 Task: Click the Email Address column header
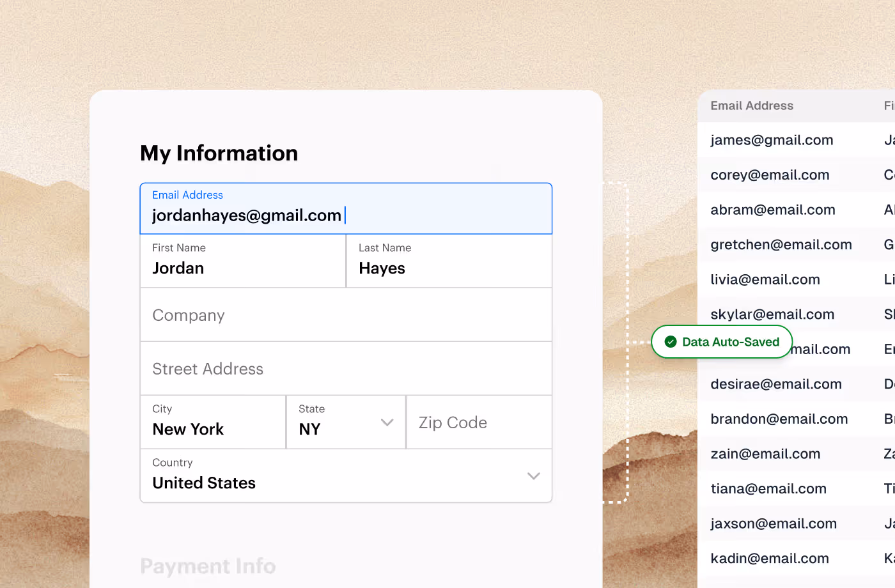pyautogui.click(x=752, y=106)
